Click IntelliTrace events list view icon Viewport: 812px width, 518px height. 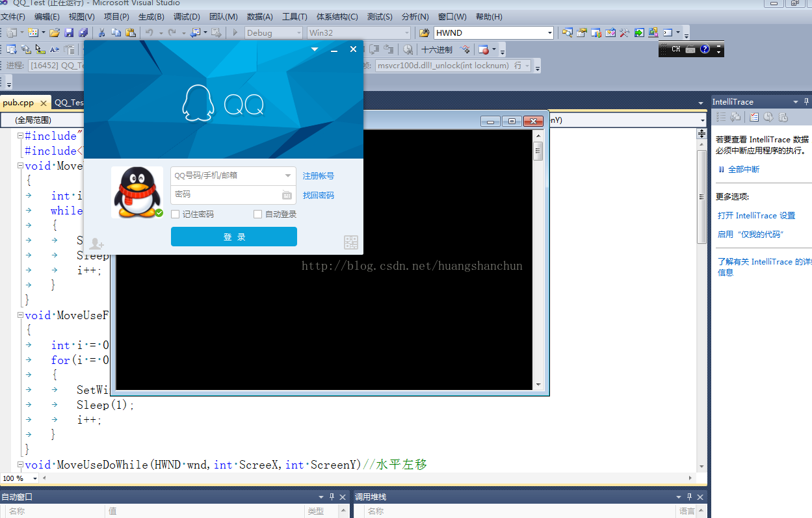[x=721, y=117]
